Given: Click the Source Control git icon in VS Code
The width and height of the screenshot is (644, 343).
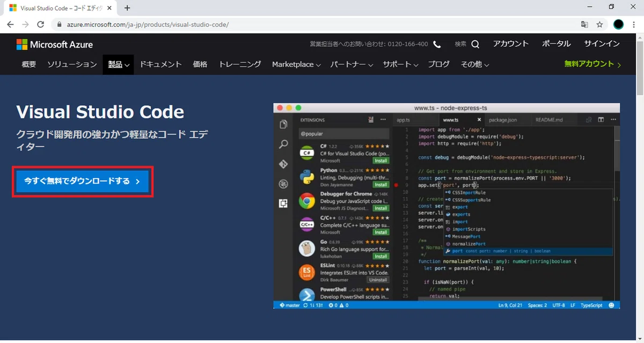Looking at the screenshot, I should click(283, 164).
